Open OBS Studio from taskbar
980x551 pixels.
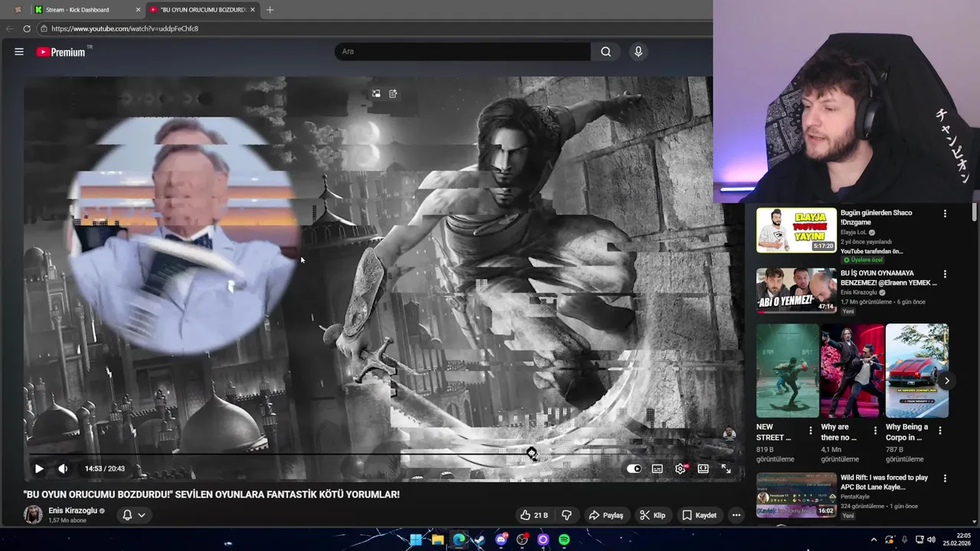tap(522, 540)
